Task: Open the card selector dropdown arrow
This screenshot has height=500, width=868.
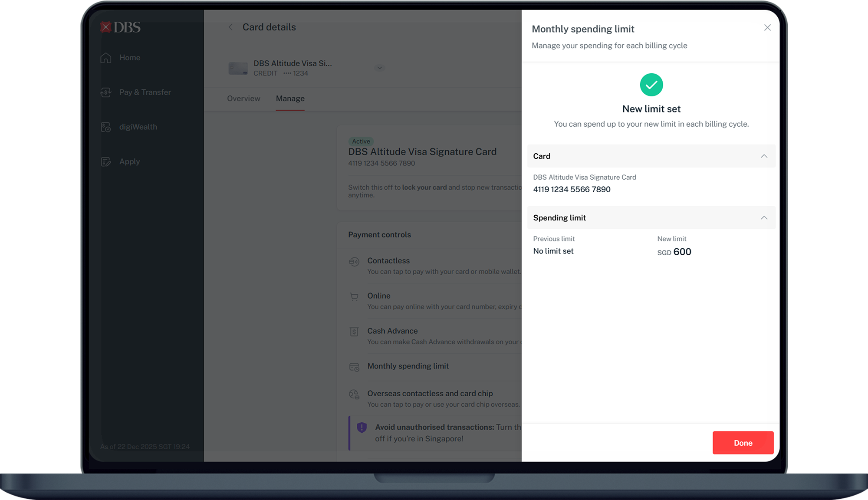Action: [x=379, y=68]
